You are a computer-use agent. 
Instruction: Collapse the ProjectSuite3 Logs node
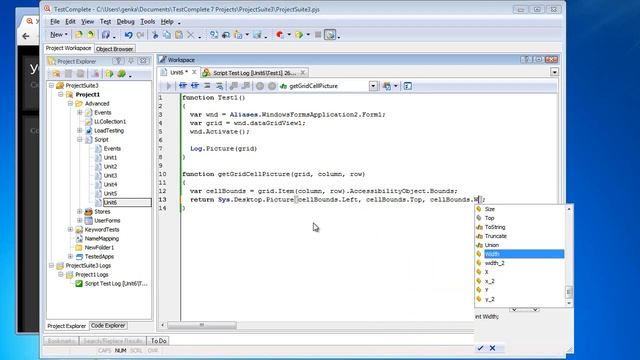tap(51, 265)
